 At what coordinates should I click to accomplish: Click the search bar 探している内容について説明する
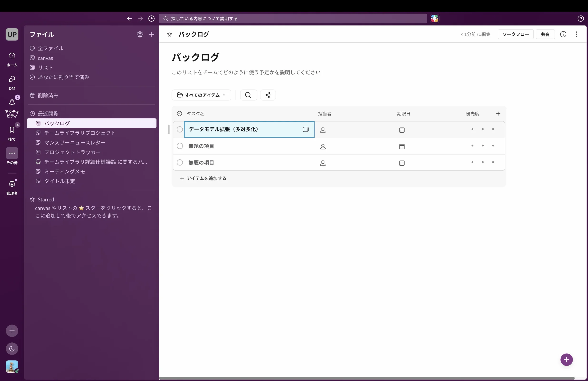[293, 19]
